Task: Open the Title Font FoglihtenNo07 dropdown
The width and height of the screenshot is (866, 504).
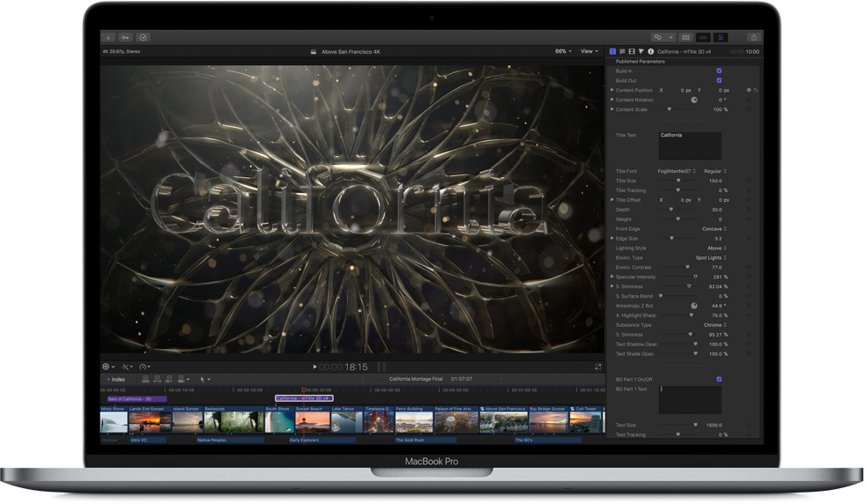Action: pyautogui.click(x=677, y=171)
